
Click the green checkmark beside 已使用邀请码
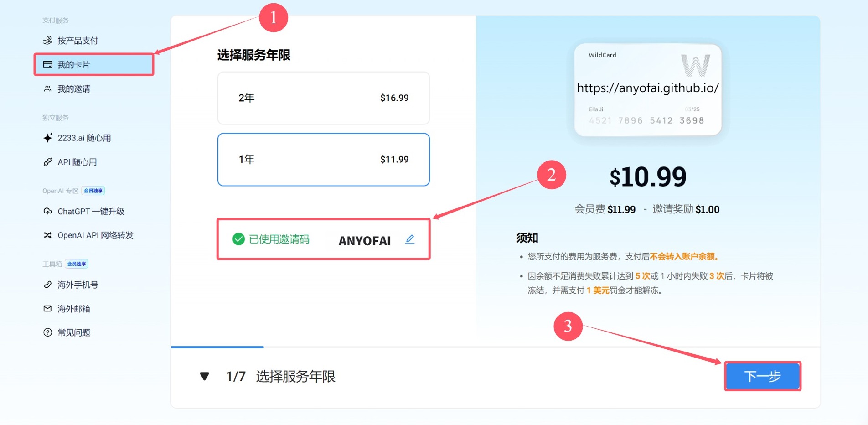[238, 239]
